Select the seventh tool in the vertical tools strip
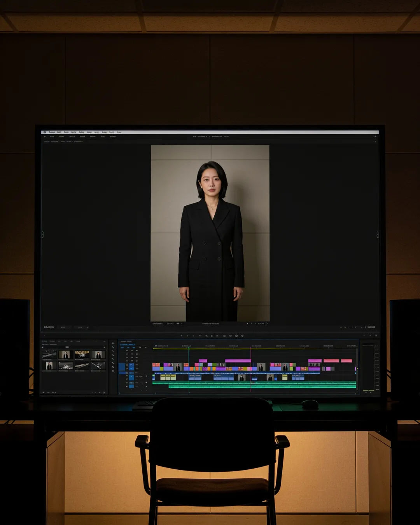This screenshot has height=525, width=420. tap(113, 367)
